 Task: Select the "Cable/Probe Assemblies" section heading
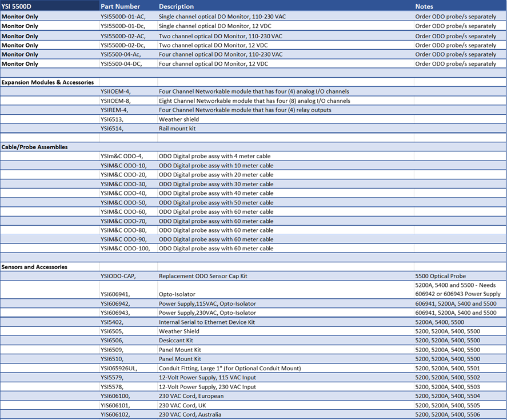tap(35, 147)
